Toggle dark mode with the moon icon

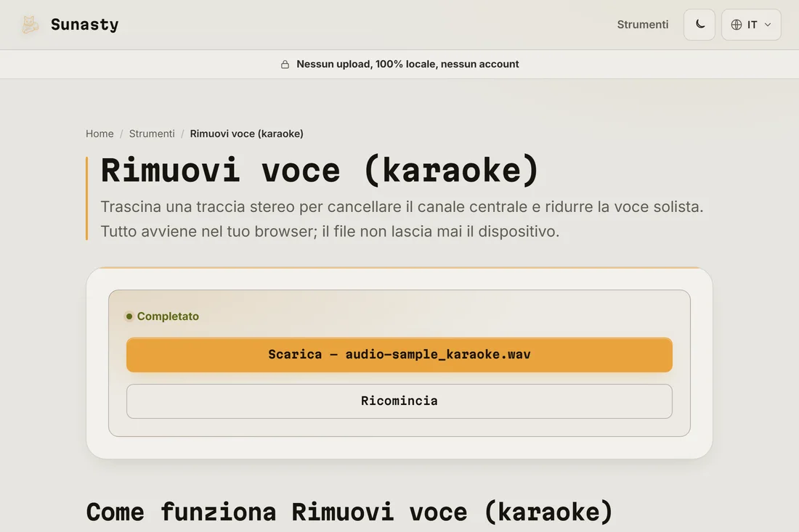(699, 25)
